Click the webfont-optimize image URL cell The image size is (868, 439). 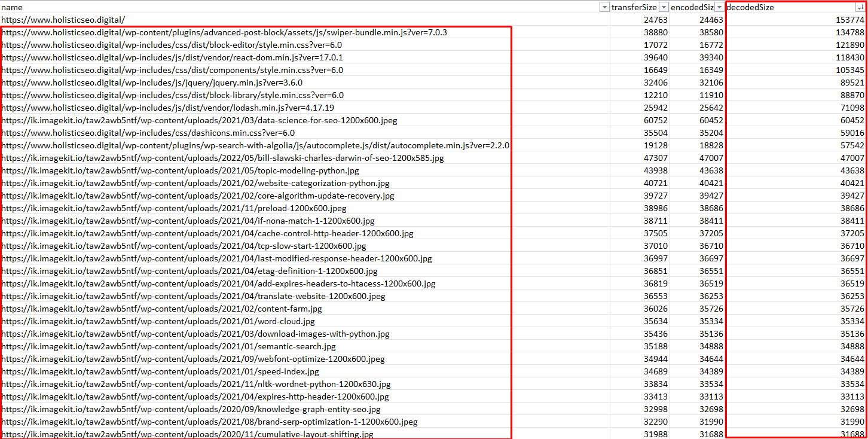coord(305,359)
